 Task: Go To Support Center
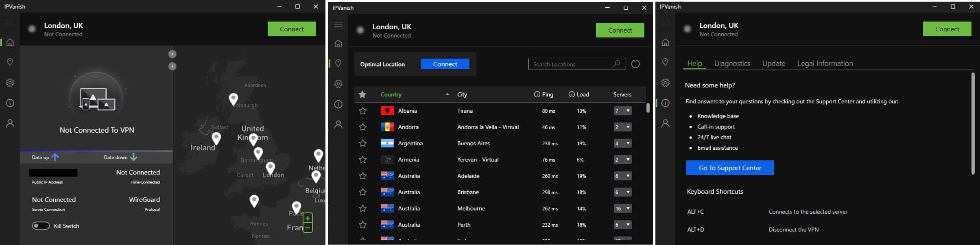click(730, 168)
